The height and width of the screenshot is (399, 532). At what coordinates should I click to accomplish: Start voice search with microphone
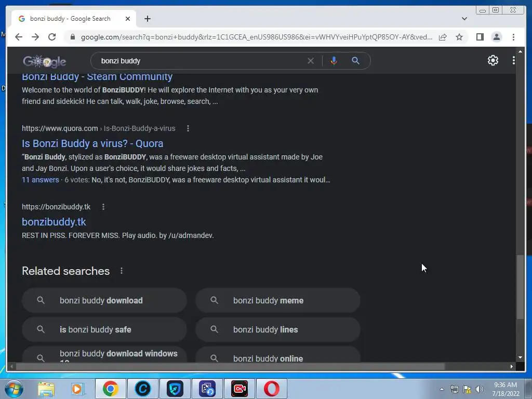click(334, 61)
